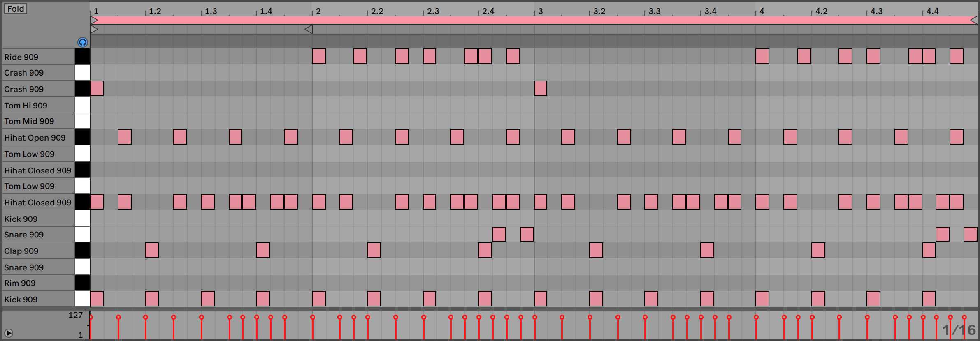Select the Ride 909 note at bar 2
This screenshot has width=980, height=341.
(x=319, y=56)
